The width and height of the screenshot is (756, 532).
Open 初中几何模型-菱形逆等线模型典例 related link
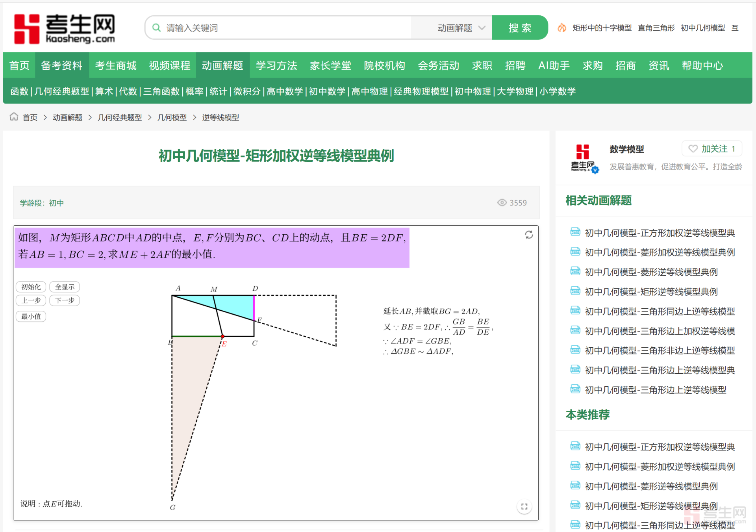click(x=651, y=272)
